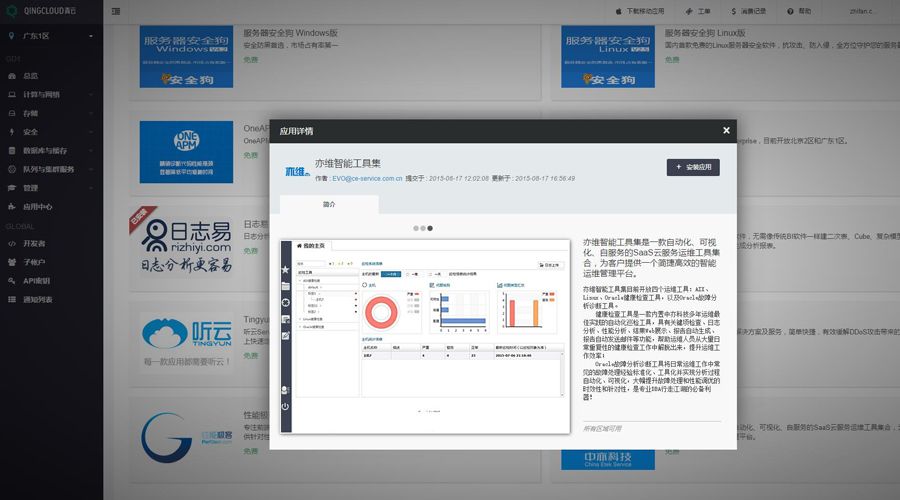Expand the 存储 storage sidebar section
Screen dimensions: 900x500
tap(30, 113)
